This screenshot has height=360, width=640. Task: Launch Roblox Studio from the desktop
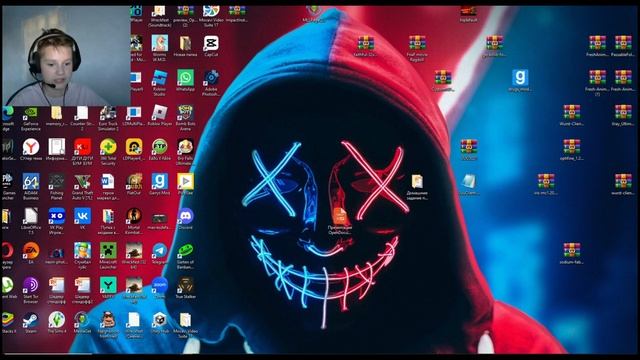pyautogui.click(x=160, y=78)
